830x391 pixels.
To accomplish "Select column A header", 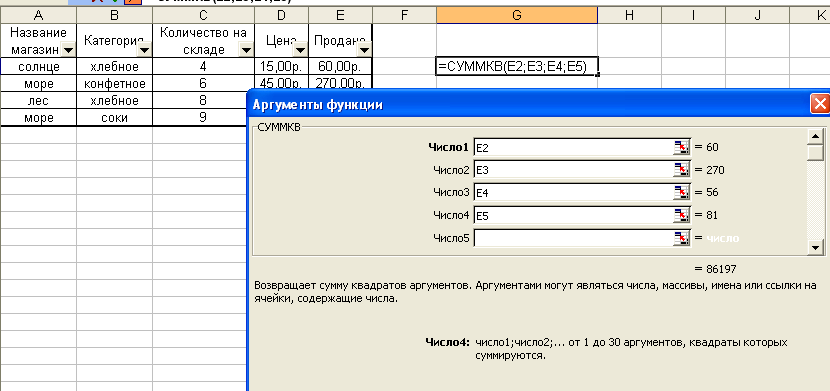I will point(38,15).
